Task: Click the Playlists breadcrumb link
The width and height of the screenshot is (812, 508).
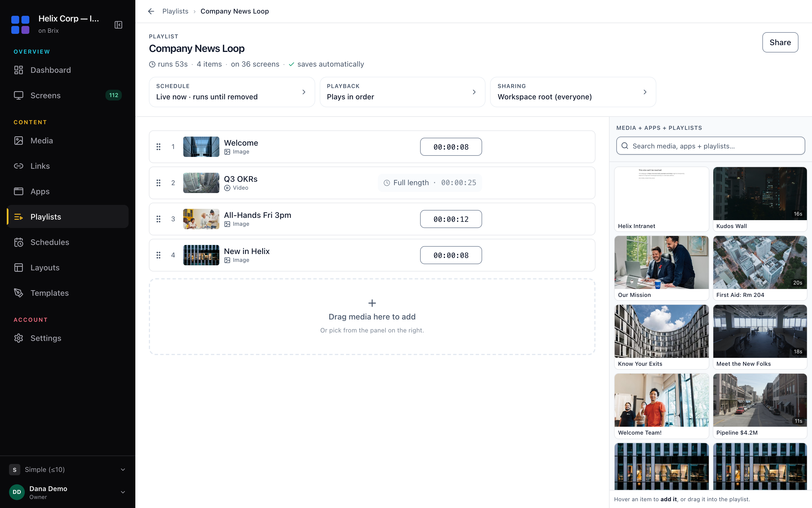Action: pyautogui.click(x=175, y=11)
